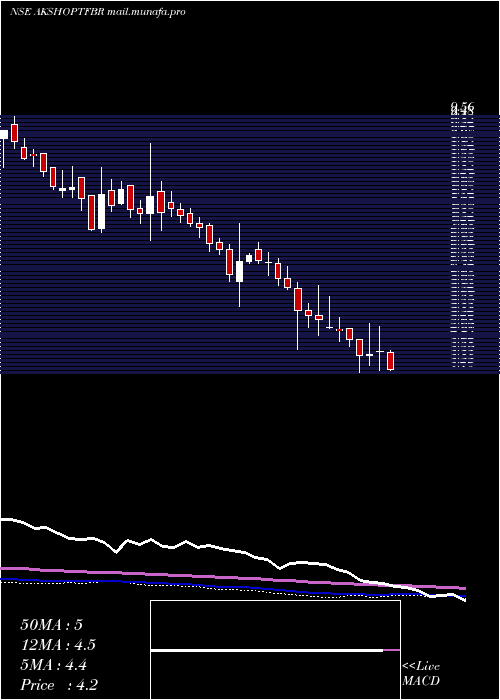Click the 12MA : 4.5 value label
Image resolution: width=500 pixels, height=700 pixels.
tap(58, 645)
